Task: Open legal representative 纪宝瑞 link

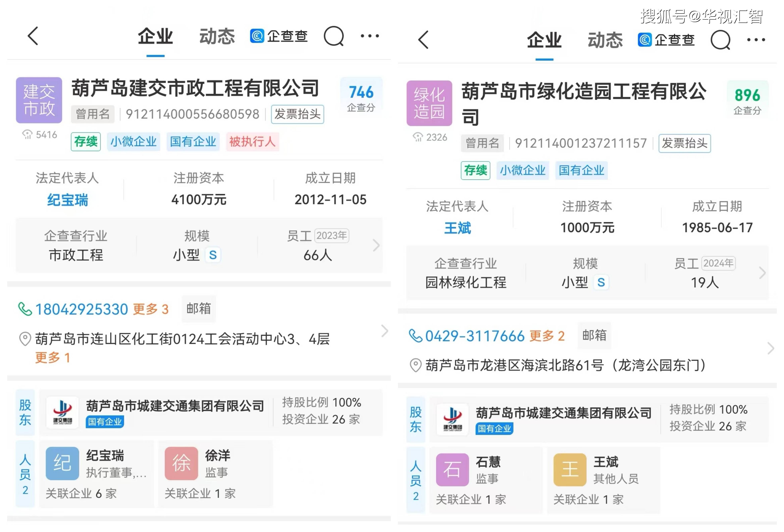Action: pyautogui.click(x=68, y=200)
